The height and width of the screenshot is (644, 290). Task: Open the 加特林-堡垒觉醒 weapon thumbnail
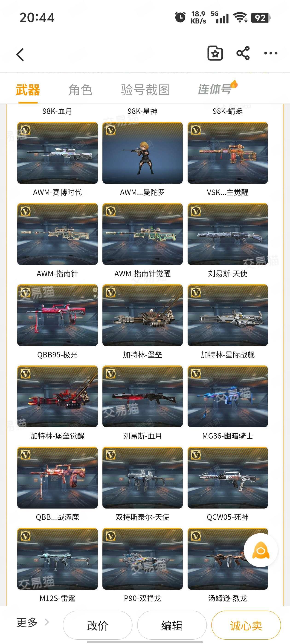click(x=58, y=396)
